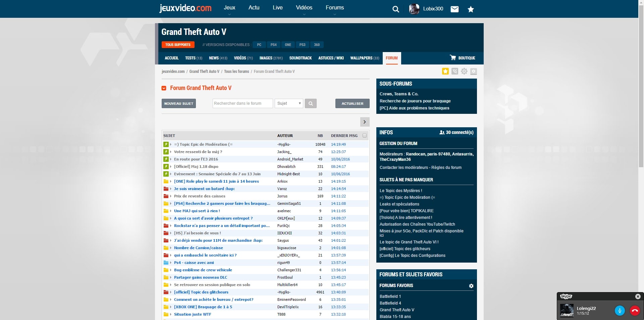Open topic Je suis vraiment un batard
Screen dimensions: 644x320
point(204,189)
